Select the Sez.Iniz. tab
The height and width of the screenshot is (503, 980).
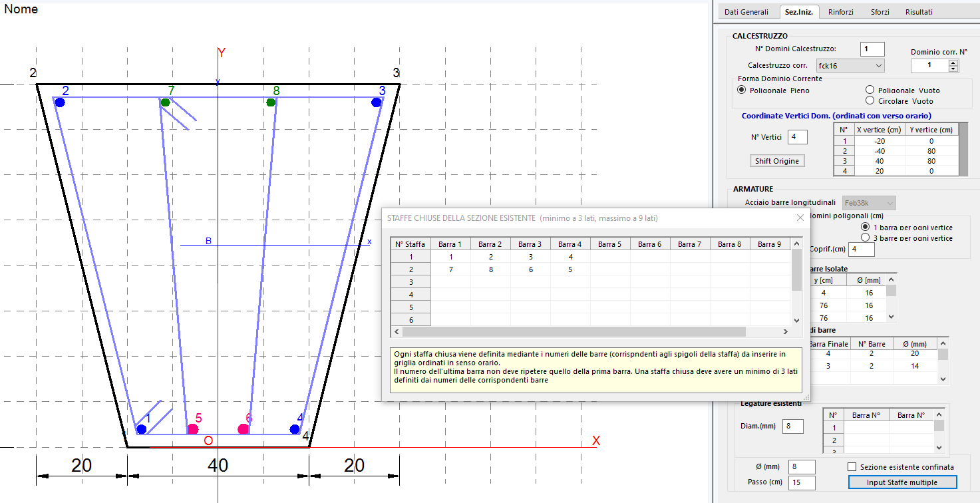799,11
